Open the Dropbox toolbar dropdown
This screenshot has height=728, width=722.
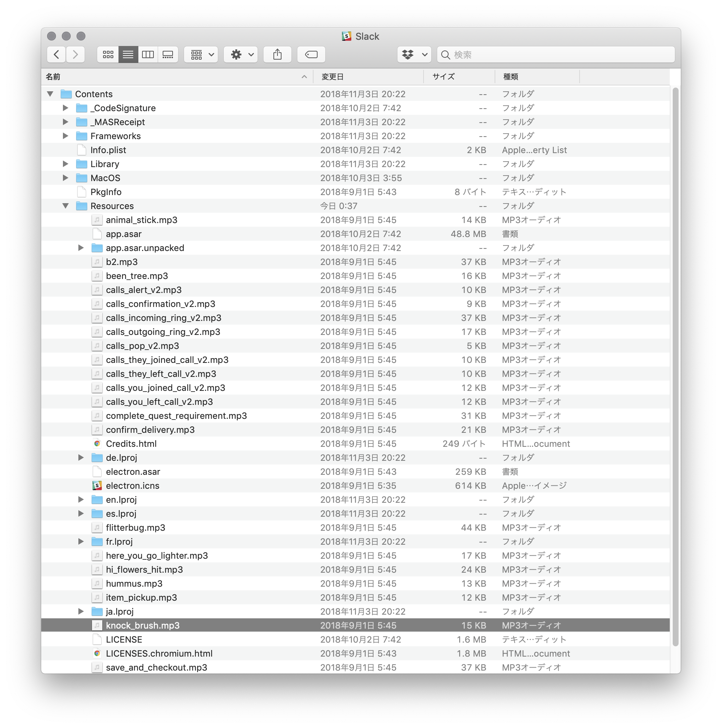pyautogui.click(x=414, y=54)
